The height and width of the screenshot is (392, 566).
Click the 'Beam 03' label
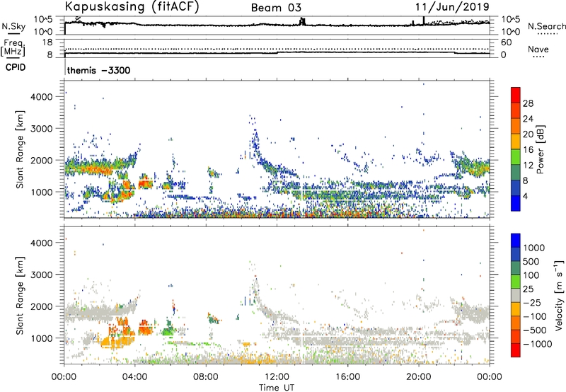click(x=276, y=8)
